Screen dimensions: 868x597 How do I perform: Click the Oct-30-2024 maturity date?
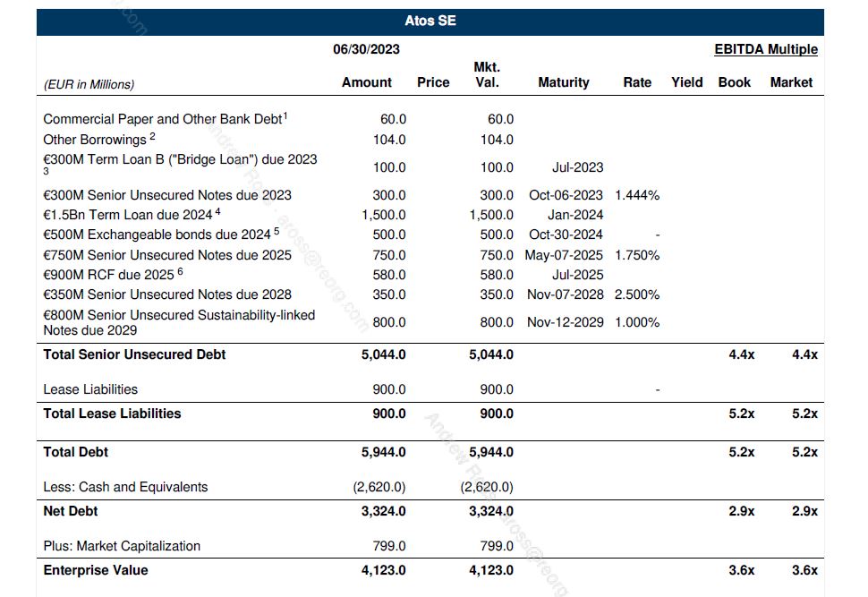pos(566,235)
